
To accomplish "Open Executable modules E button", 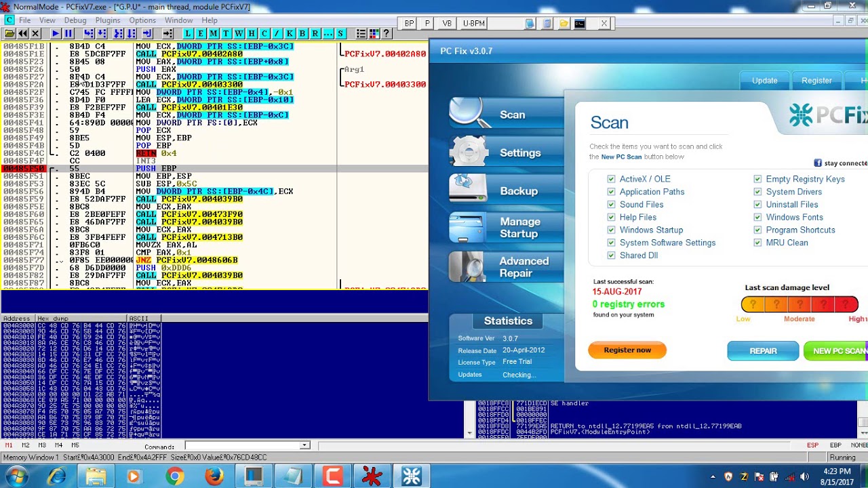I will pyautogui.click(x=201, y=33).
